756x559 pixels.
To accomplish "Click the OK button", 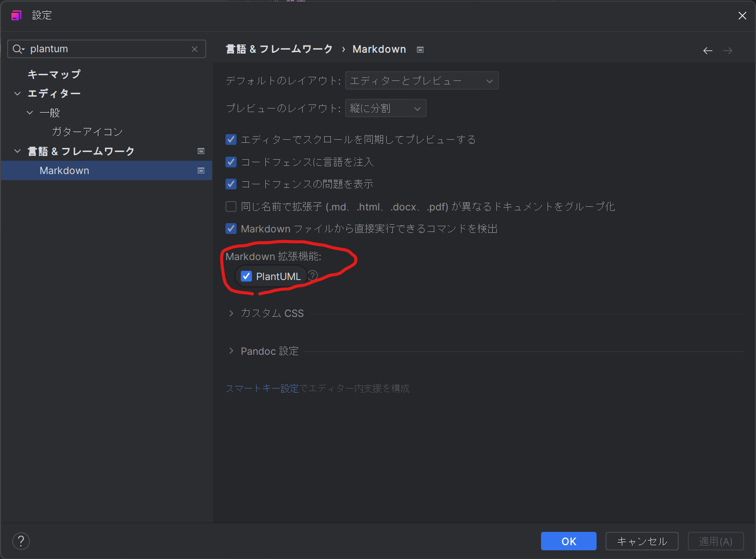I will 569,541.
